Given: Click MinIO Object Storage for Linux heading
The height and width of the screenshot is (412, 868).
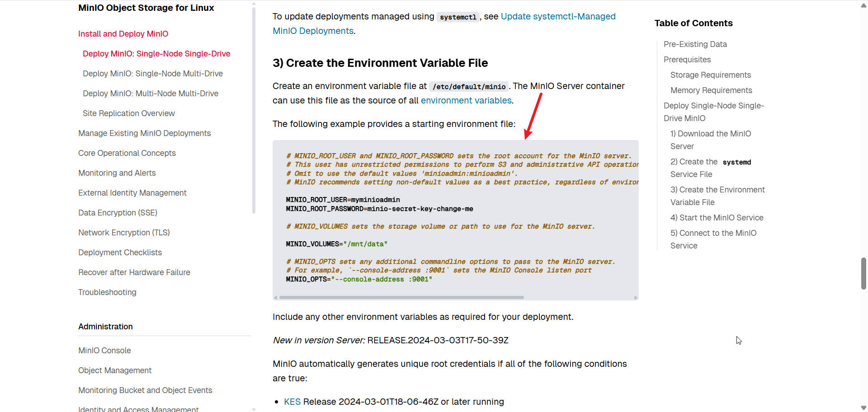Looking at the screenshot, I should (146, 8).
